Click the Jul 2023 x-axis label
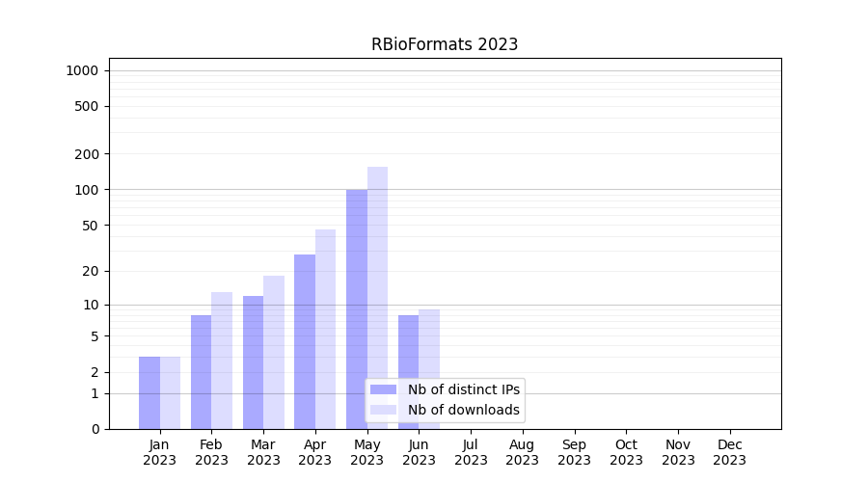868x482 pixels. point(471,452)
